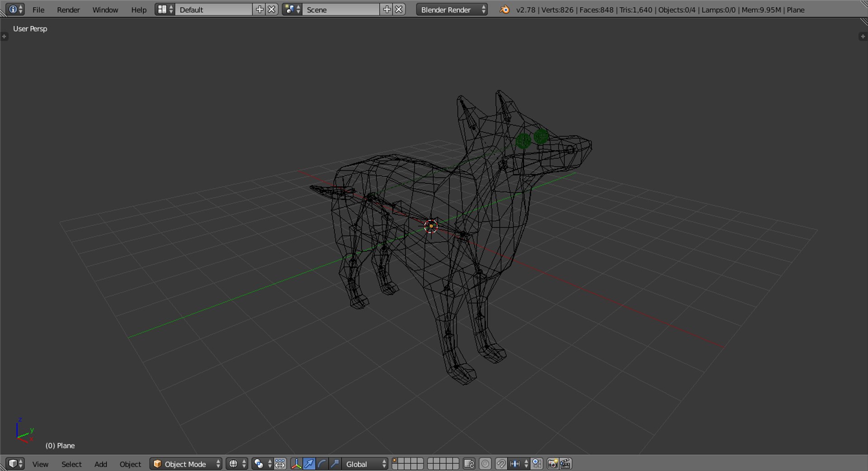Add a new screen layout

click(259, 10)
